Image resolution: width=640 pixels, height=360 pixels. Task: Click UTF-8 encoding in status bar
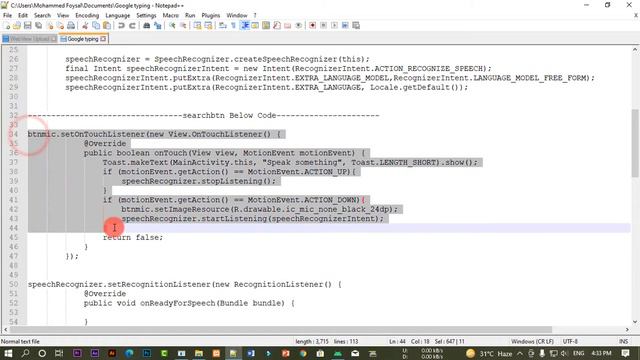click(x=570, y=341)
